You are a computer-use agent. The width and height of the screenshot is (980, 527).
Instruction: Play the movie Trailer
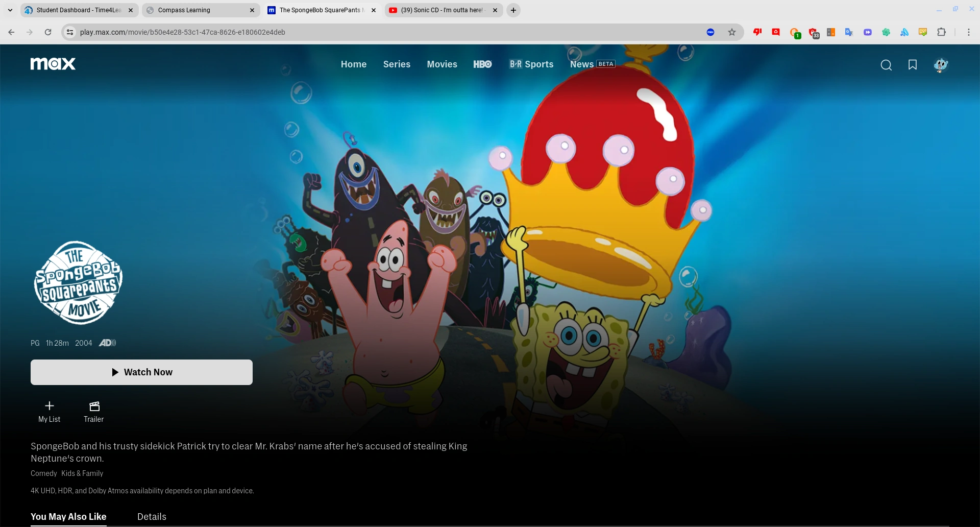click(93, 411)
